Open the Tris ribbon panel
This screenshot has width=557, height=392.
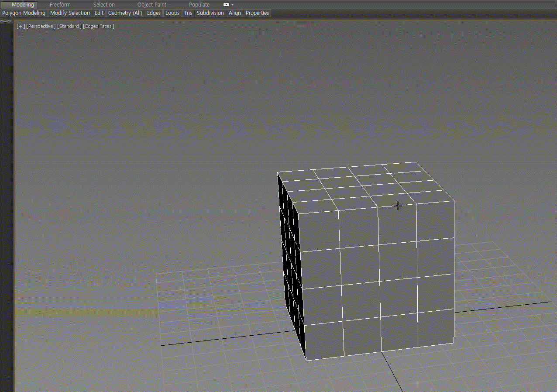click(188, 13)
